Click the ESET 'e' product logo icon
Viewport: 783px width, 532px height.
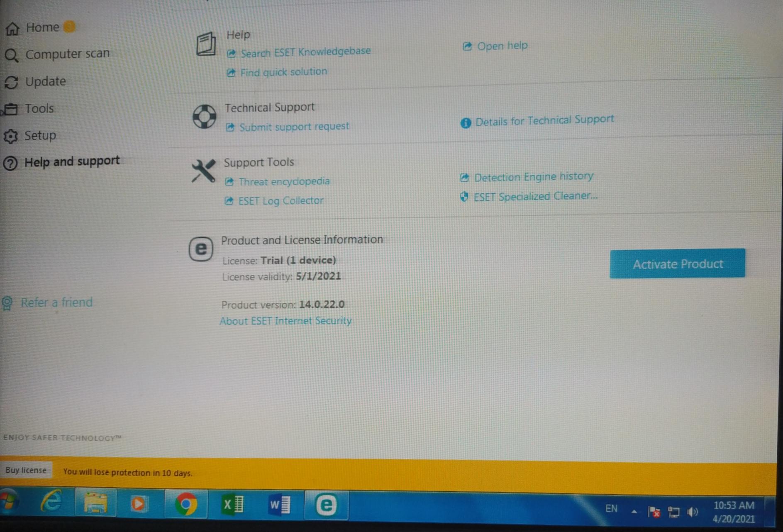tap(201, 249)
